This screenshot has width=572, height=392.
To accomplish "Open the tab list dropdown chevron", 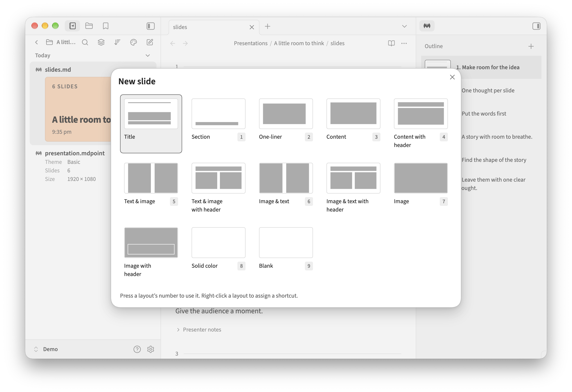I will (x=404, y=26).
